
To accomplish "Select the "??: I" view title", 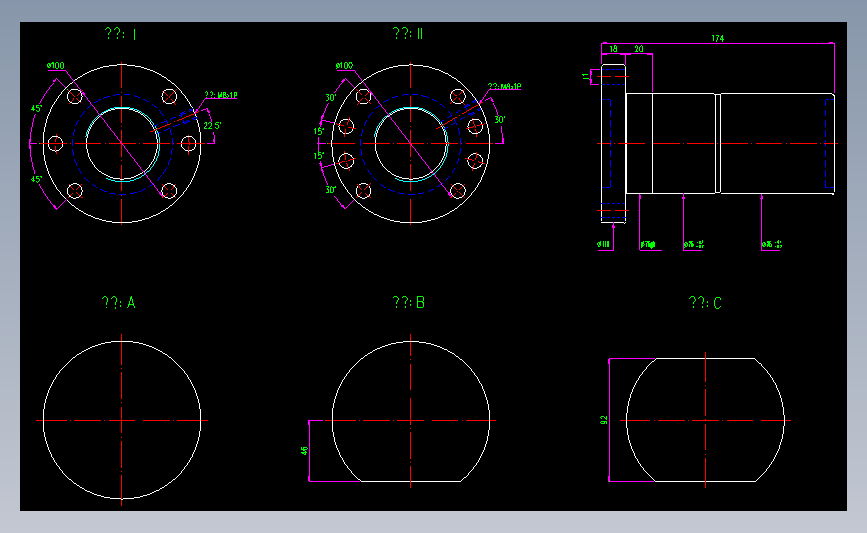I will pyautogui.click(x=121, y=34).
